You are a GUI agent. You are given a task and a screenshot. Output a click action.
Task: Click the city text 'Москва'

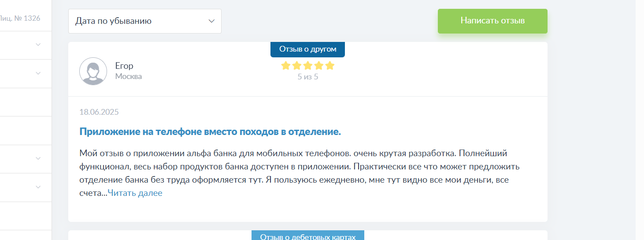click(x=129, y=76)
